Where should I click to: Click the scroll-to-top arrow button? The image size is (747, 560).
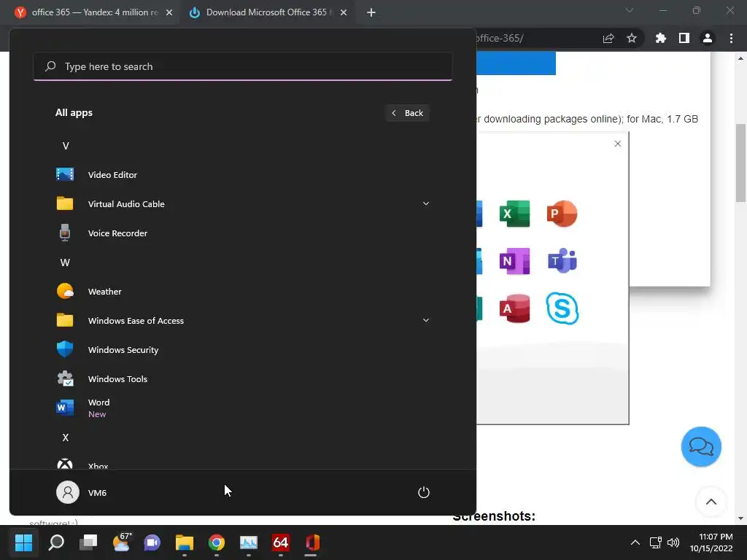coord(711,502)
